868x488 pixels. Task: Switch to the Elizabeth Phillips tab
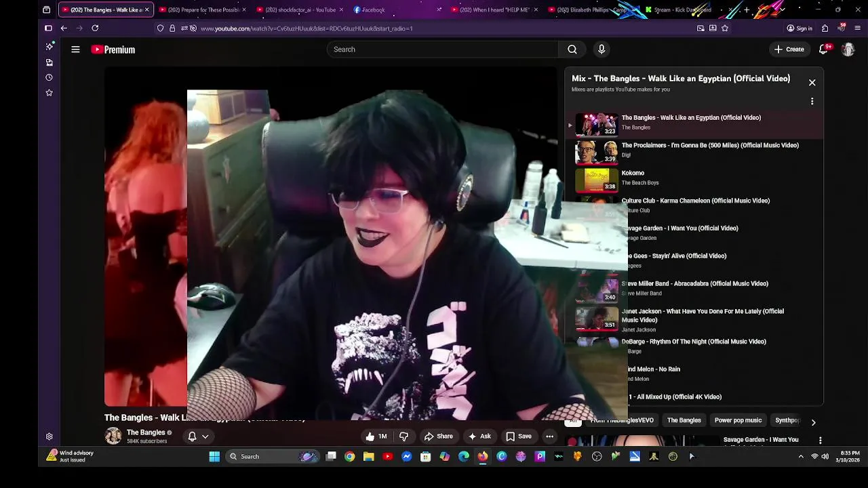591,9
